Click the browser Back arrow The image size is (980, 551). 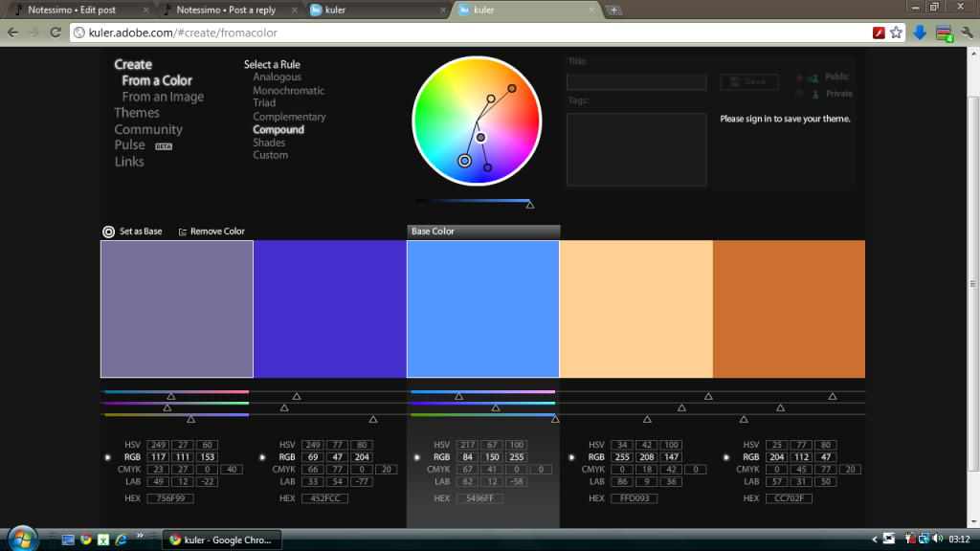click(12, 33)
